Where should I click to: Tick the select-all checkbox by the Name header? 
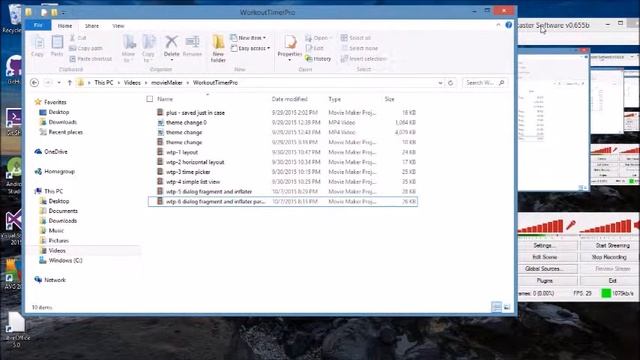pyautogui.click(x=150, y=99)
